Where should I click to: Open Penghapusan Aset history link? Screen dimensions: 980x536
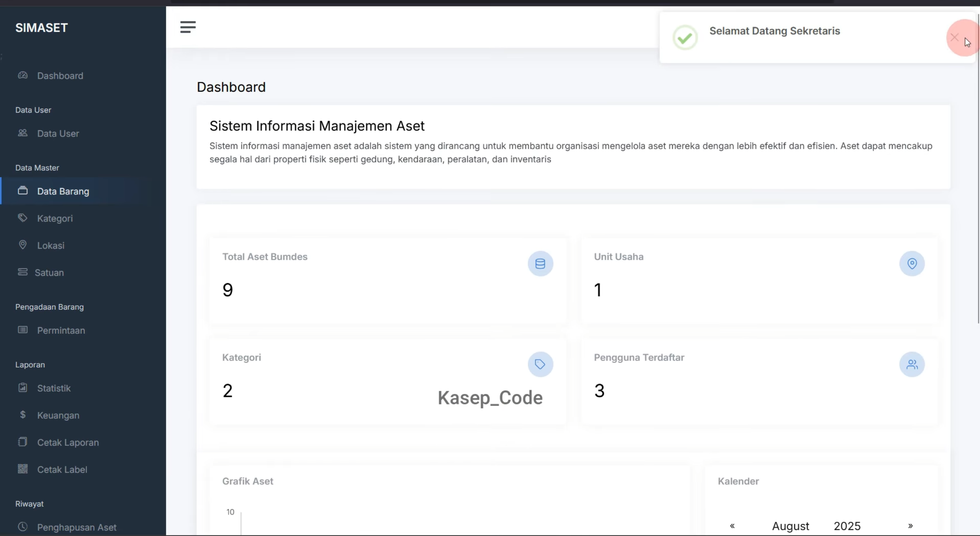[83, 527]
